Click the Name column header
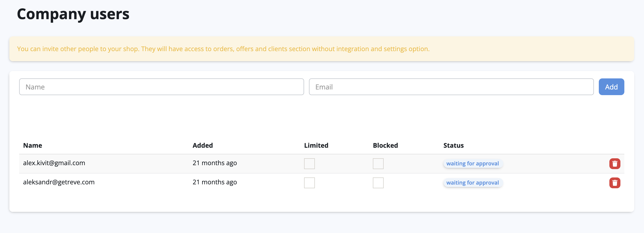This screenshot has width=644, height=233. (32, 146)
